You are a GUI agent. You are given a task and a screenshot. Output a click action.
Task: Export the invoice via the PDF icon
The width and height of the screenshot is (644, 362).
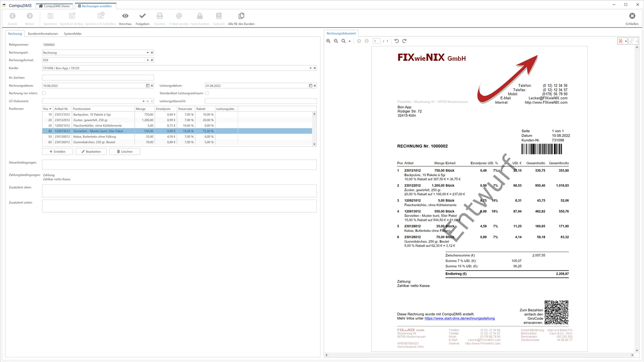click(x=621, y=41)
